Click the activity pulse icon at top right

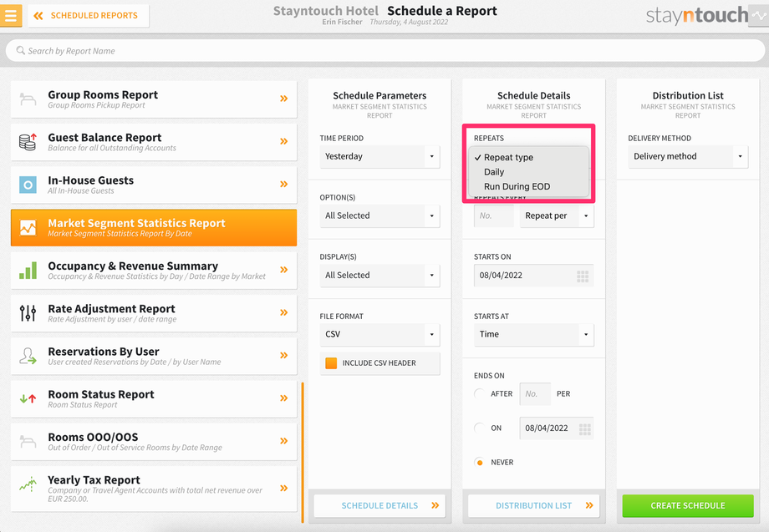pyautogui.click(x=759, y=15)
